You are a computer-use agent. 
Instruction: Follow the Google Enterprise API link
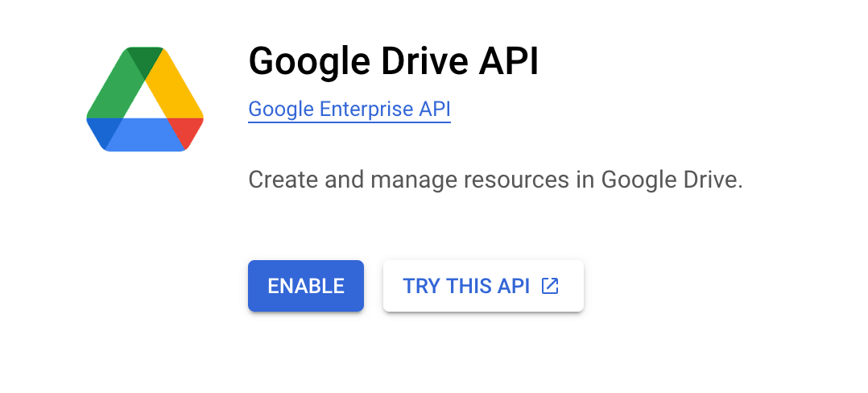coord(349,110)
